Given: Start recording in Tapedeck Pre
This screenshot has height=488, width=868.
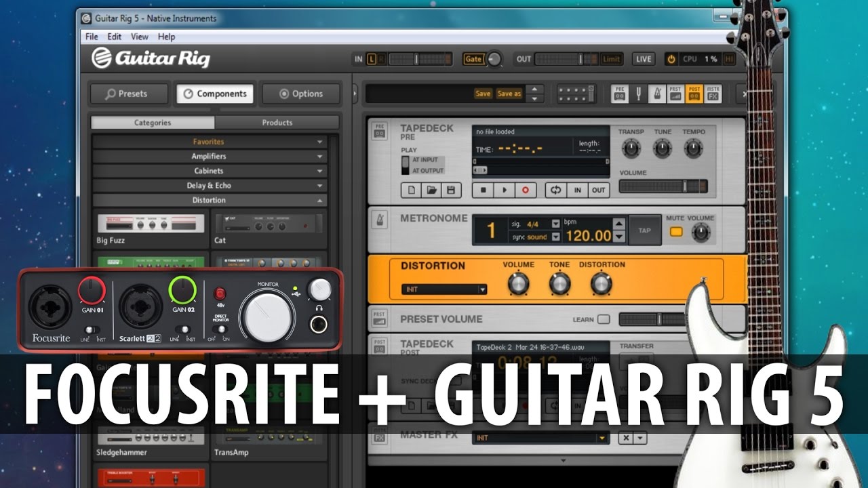Looking at the screenshot, I should (525, 190).
